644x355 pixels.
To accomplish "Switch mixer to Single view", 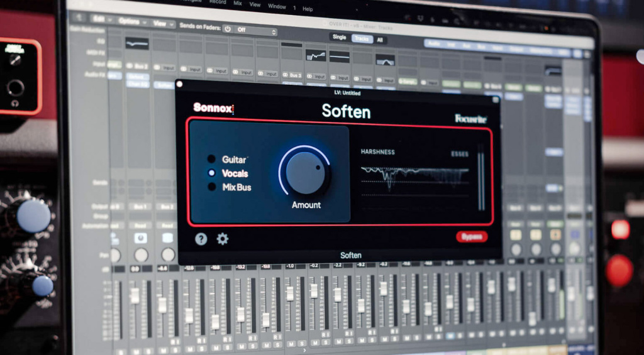I will [x=339, y=37].
